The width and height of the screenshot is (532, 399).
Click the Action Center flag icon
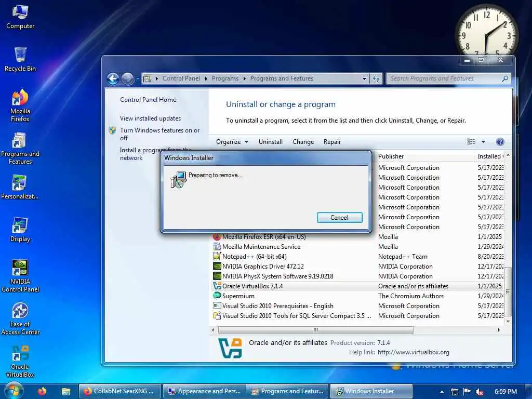(467, 392)
